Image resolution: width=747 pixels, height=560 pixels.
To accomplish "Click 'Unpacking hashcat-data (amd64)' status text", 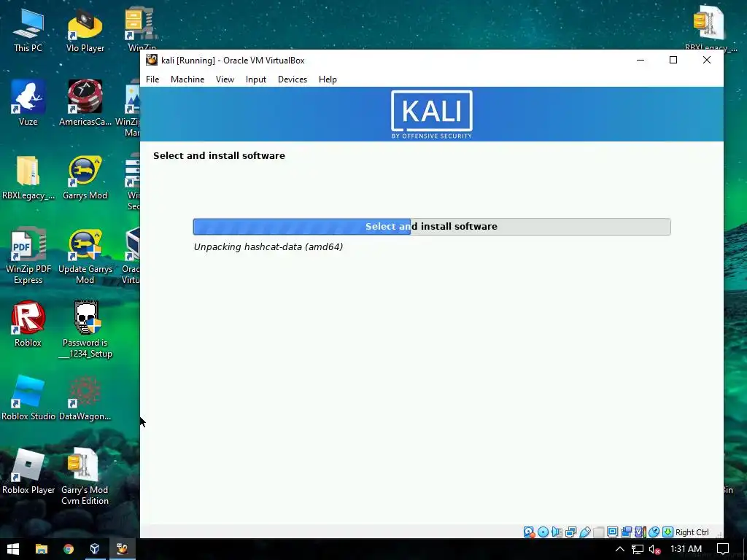I will [x=268, y=246].
